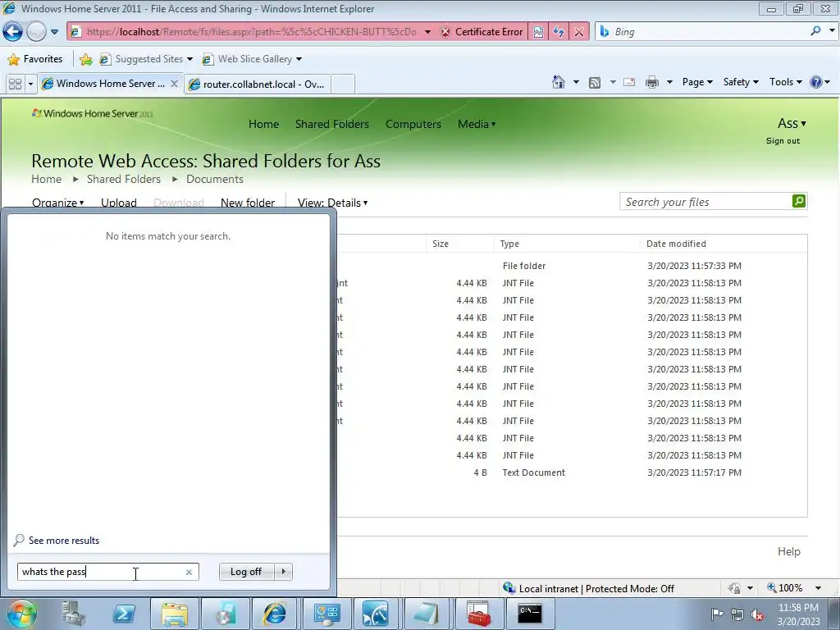This screenshot has width=840, height=630.
Task: Click the Bing search magnifier icon
Action: coord(815,31)
